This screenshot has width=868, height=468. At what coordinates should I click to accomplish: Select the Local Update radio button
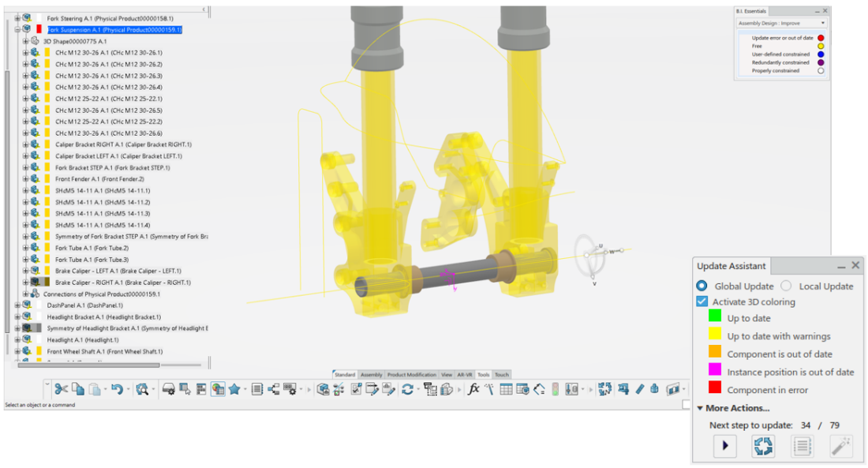(x=786, y=286)
